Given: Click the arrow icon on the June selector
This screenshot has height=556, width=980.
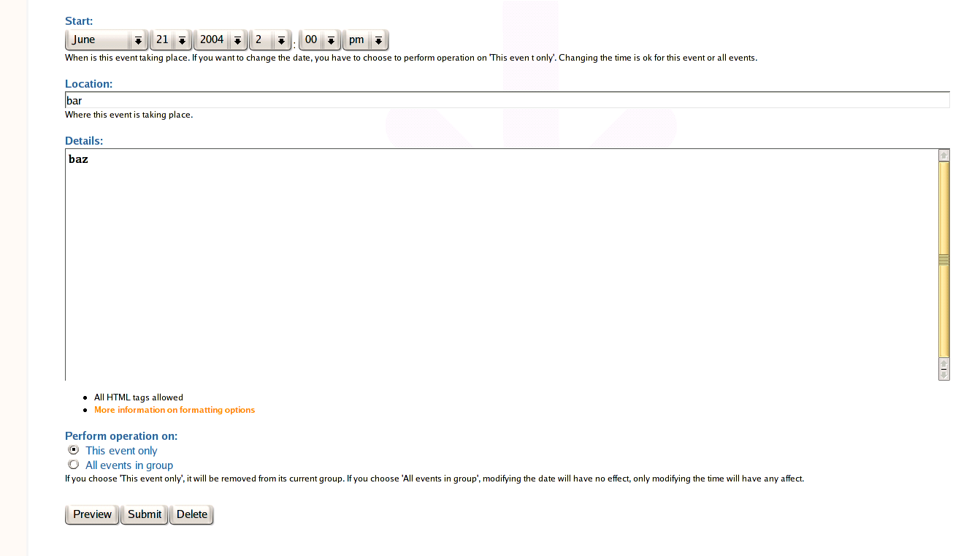Looking at the screenshot, I should pyautogui.click(x=138, y=41).
